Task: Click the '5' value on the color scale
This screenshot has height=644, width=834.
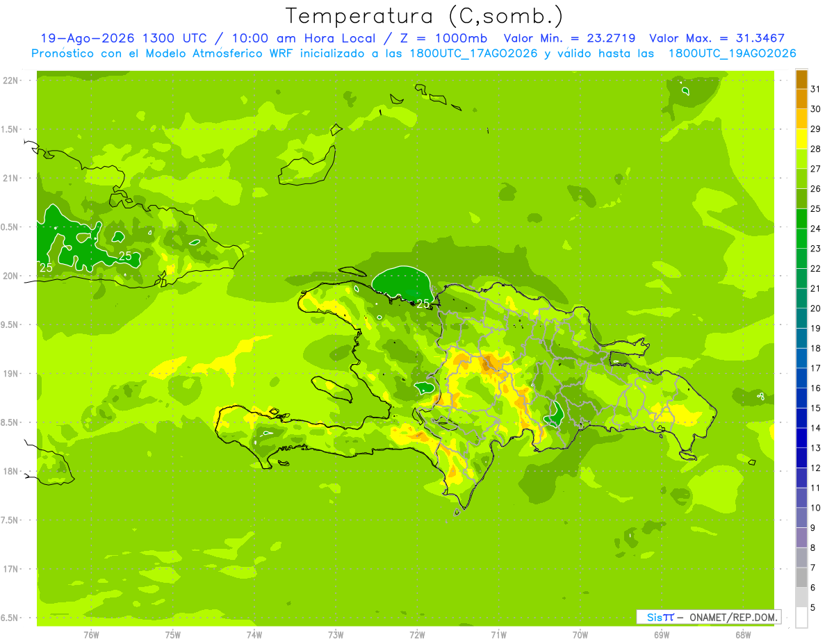Action: pos(813,607)
